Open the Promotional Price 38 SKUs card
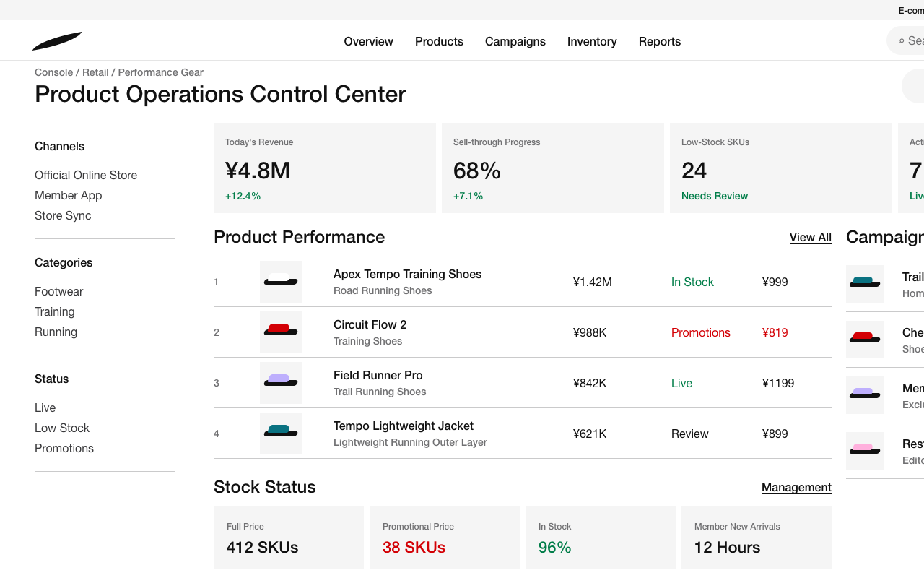This screenshot has height=578, width=924. coord(445,538)
